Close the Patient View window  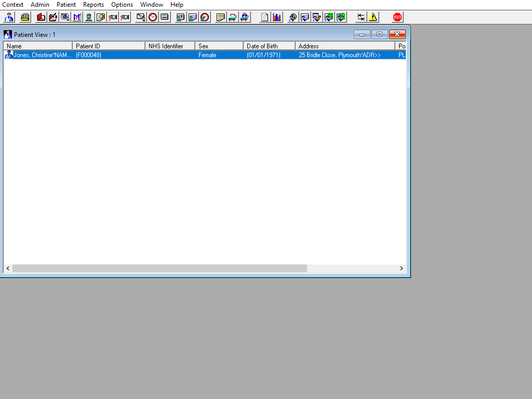click(397, 34)
